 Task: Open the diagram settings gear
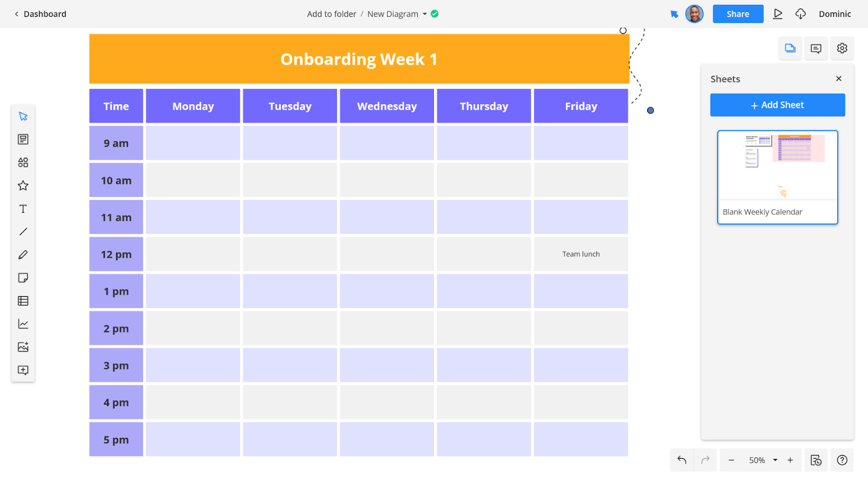842,48
